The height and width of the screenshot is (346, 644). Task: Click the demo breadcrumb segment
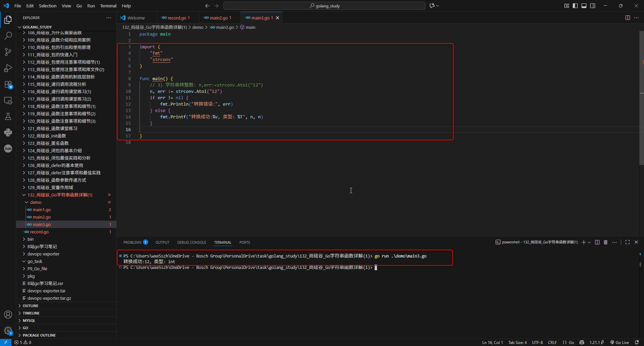(x=198, y=27)
